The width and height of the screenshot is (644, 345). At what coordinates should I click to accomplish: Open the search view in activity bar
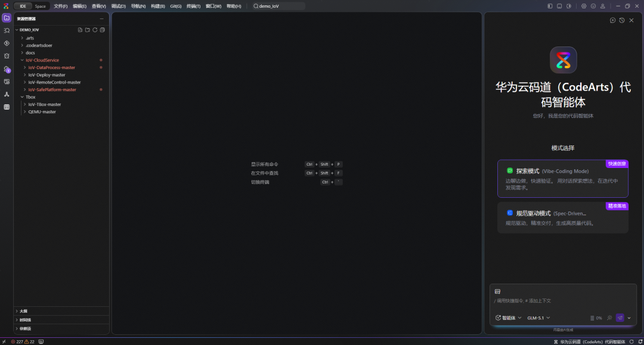[7, 31]
